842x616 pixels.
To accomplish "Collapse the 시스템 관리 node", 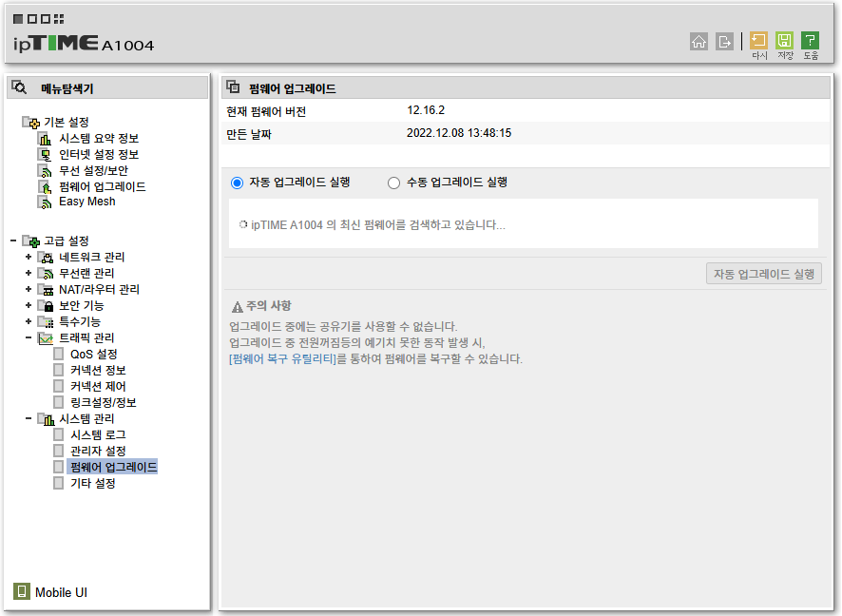I will click(29, 418).
